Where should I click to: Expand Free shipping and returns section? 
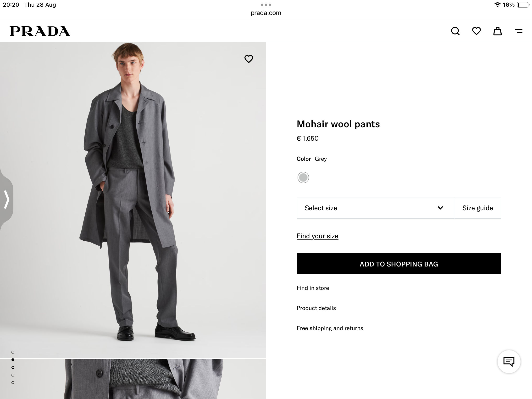(x=330, y=328)
